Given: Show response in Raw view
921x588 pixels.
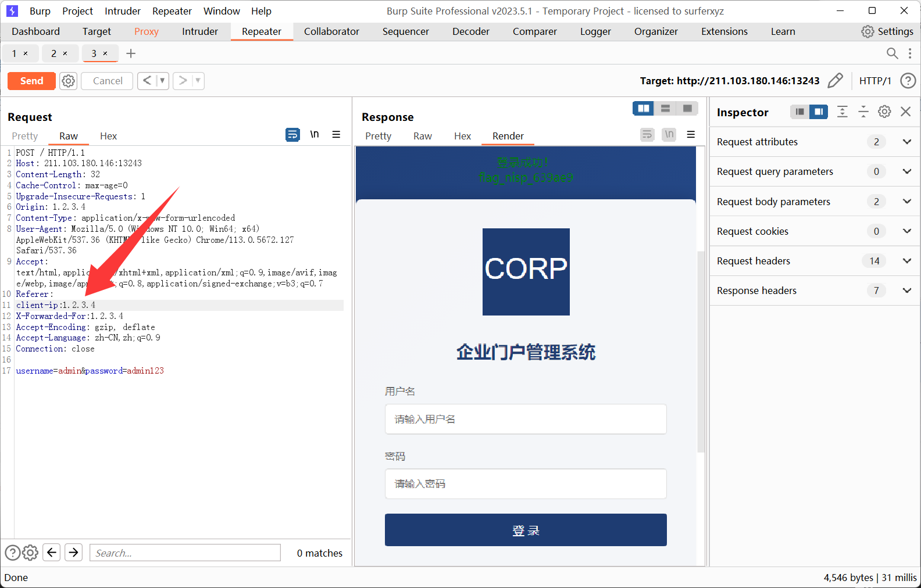Looking at the screenshot, I should pos(423,136).
